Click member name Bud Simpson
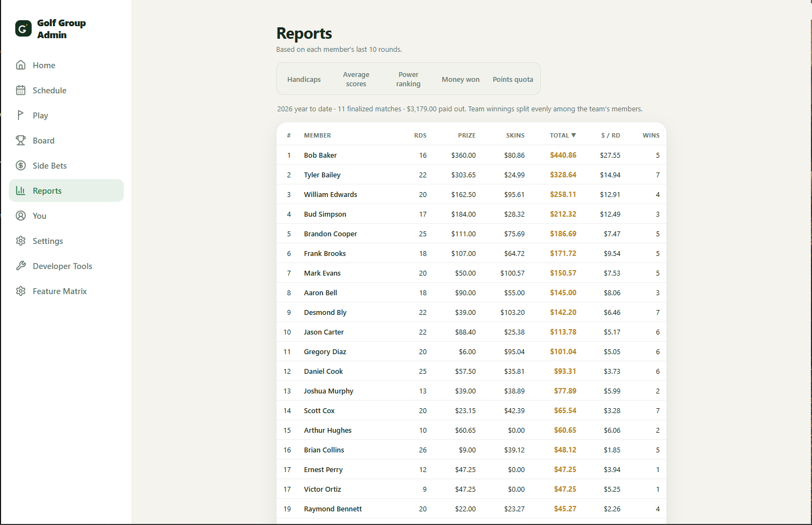Viewport: 812px width, 525px height. click(x=325, y=214)
